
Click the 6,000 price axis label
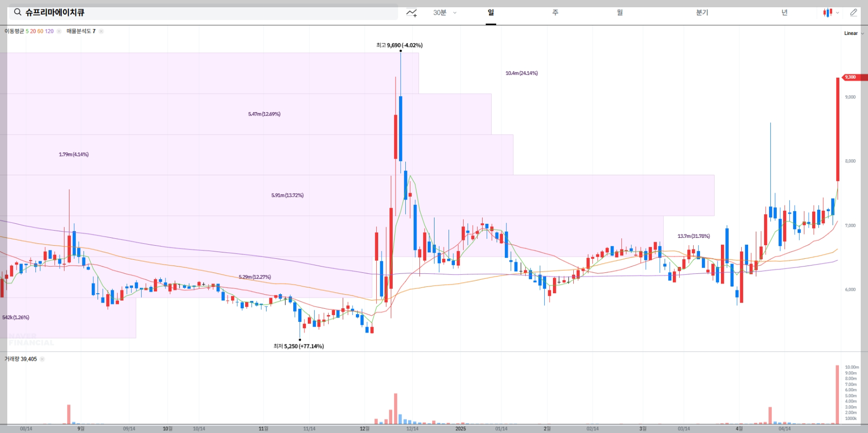click(850, 290)
